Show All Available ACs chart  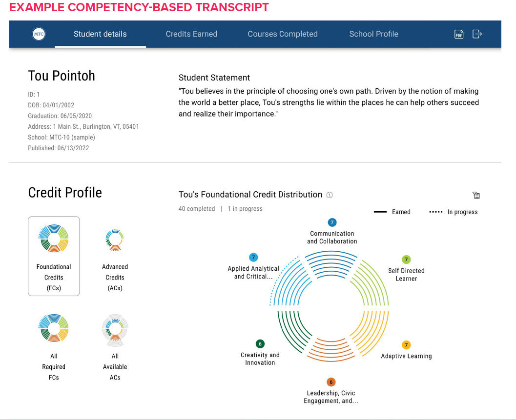pos(115,346)
